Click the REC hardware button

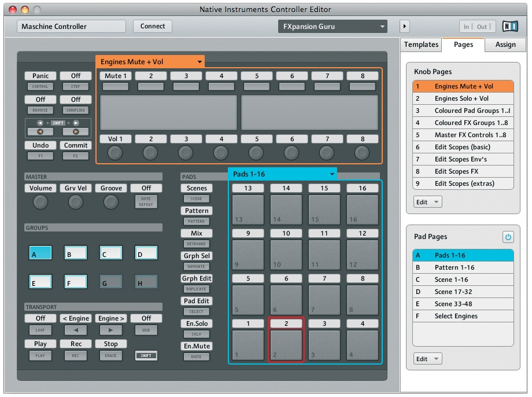point(75,355)
